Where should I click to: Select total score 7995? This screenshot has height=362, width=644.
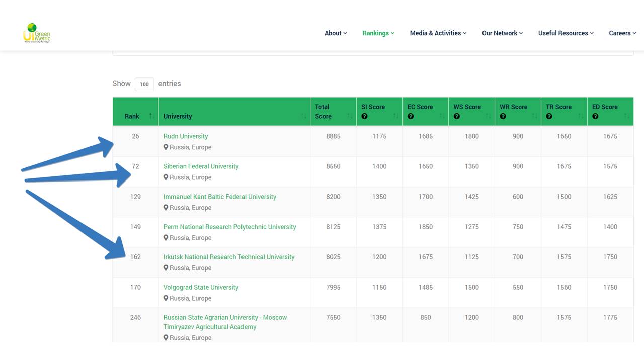(333, 287)
